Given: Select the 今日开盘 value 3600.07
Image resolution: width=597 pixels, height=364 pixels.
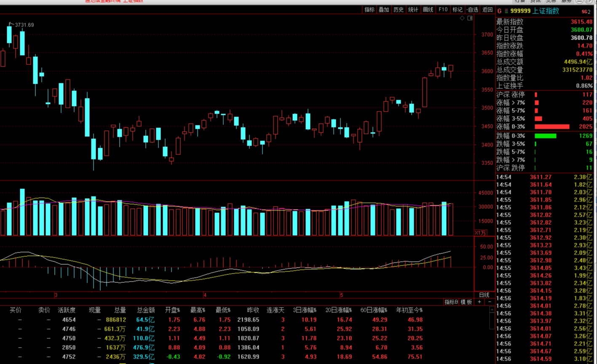Looking at the screenshot, I should click(581, 30).
